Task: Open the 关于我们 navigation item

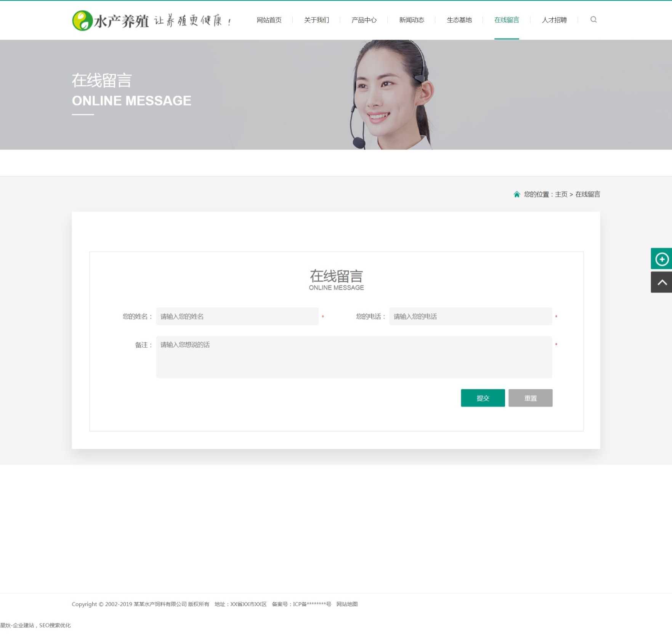Action: tap(316, 20)
